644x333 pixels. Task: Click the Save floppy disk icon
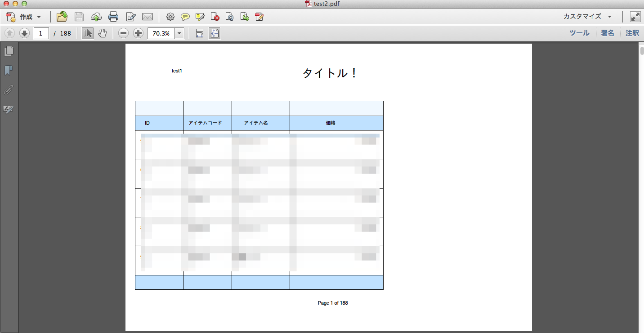(x=79, y=17)
